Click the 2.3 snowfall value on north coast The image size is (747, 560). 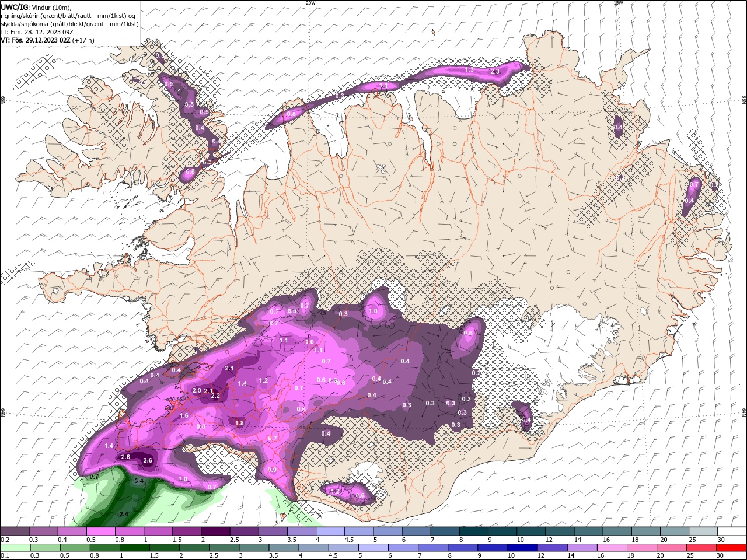495,71
